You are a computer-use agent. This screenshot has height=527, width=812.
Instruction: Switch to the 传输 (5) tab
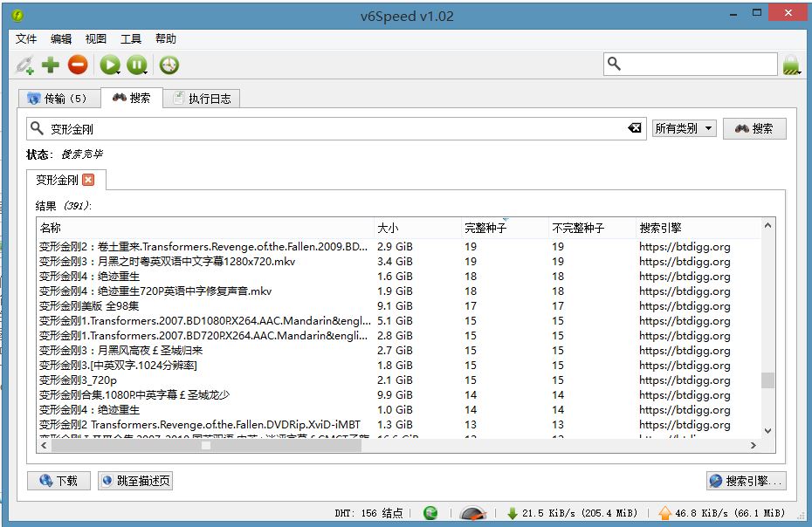tap(58, 99)
